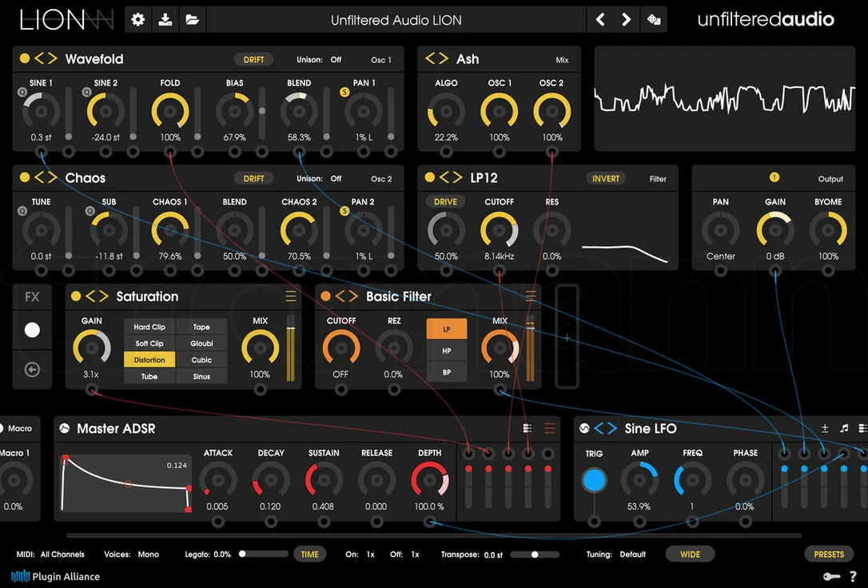
Task: Toggle the Saturation effect power dot
Action: pyautogui.click(x=76, y=296)
